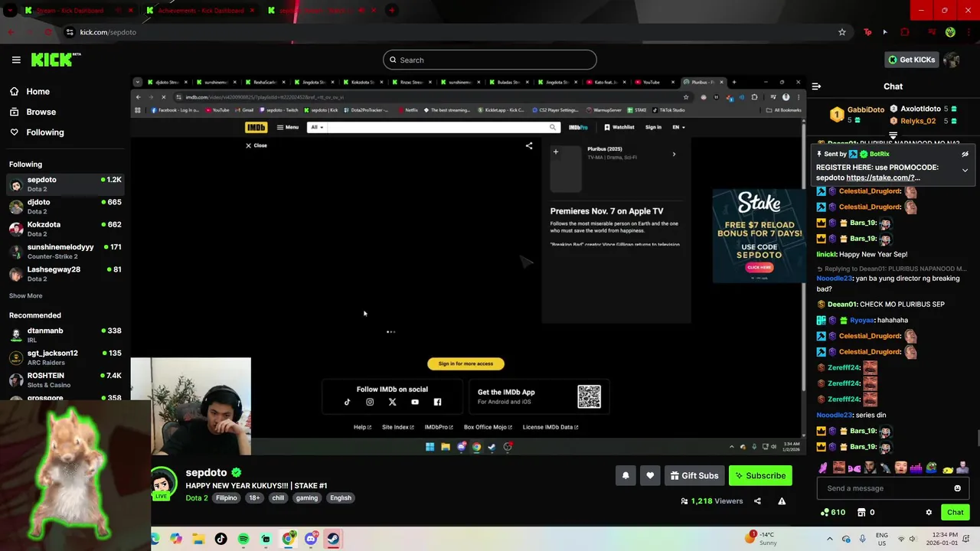The width and height of the screenshot is (980, 551).
Task: Click the sepdoto streamer avatar
Action: 163,484
